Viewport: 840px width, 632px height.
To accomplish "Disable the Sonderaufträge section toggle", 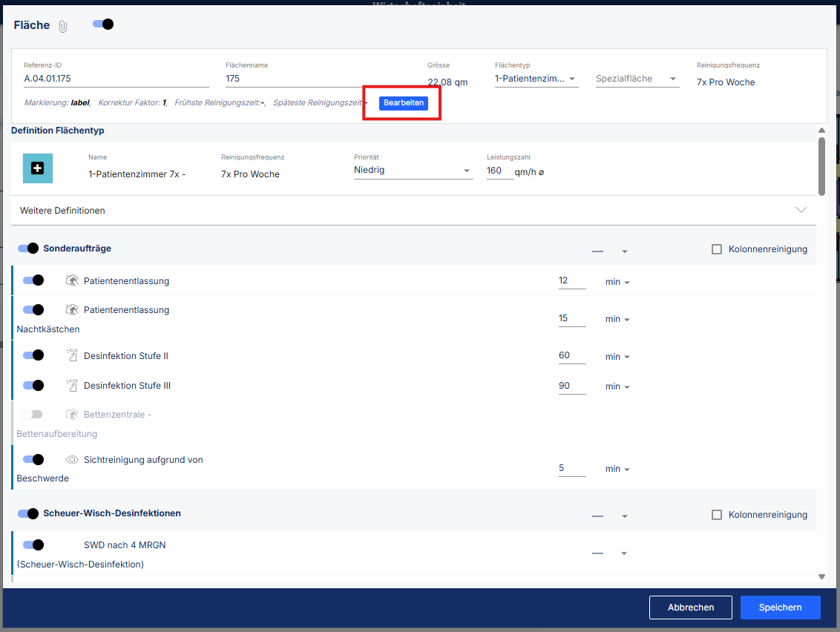I will click(x=28, y=248).
